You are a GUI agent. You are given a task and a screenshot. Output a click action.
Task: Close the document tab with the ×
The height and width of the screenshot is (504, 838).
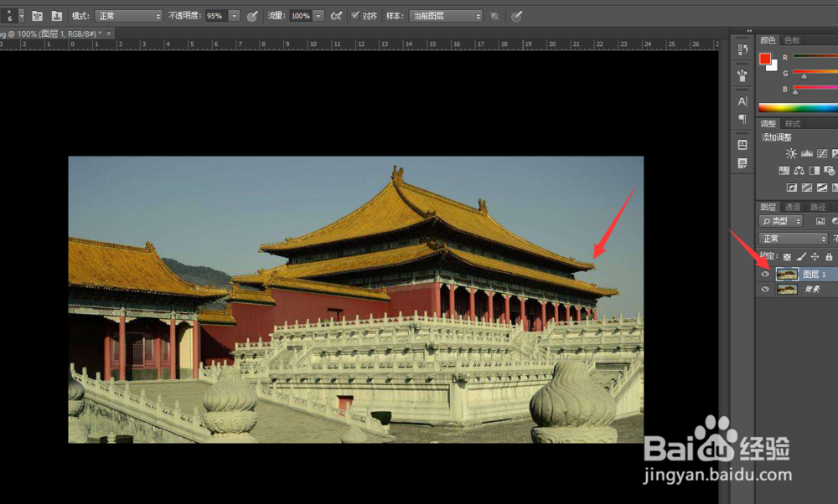[108, 33]
